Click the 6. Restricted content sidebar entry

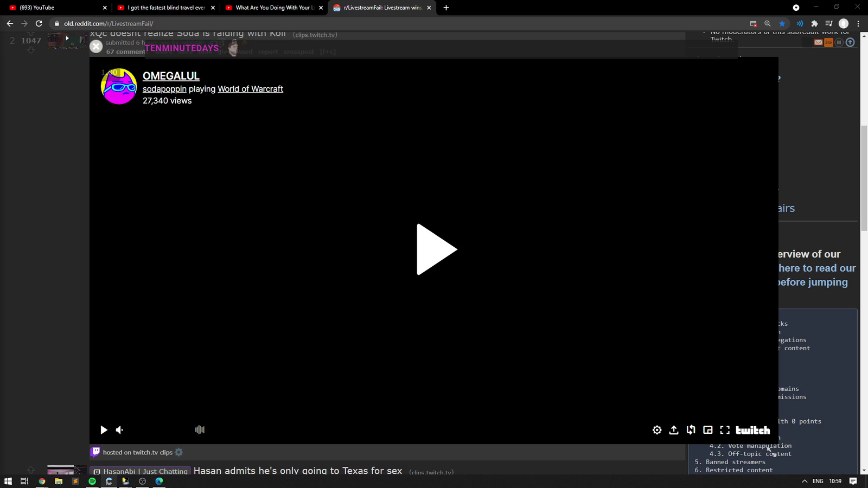click(x=734, y=470)
